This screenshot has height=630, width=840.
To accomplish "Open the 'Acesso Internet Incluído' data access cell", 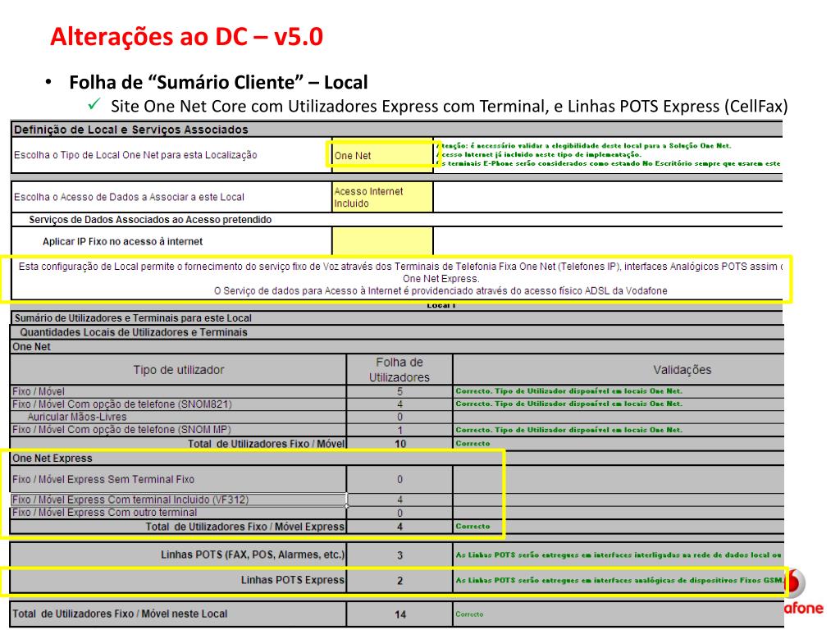I will tap(382, 197).
